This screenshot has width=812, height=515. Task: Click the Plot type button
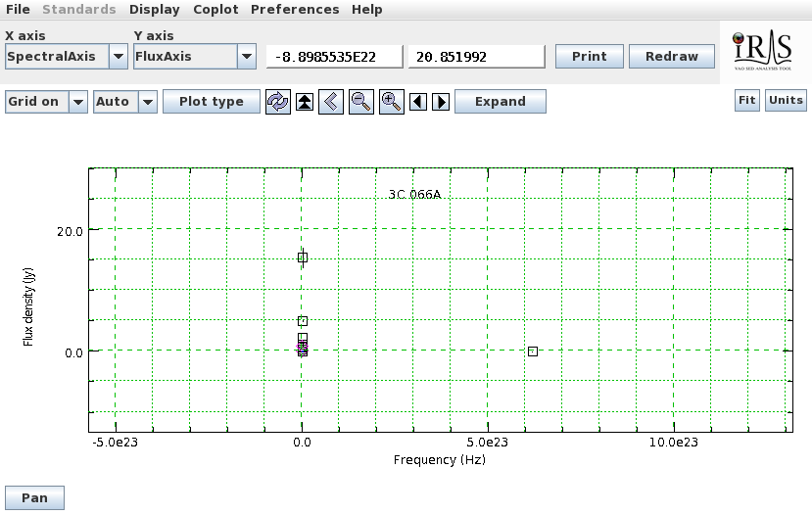(x=212, y=102)
